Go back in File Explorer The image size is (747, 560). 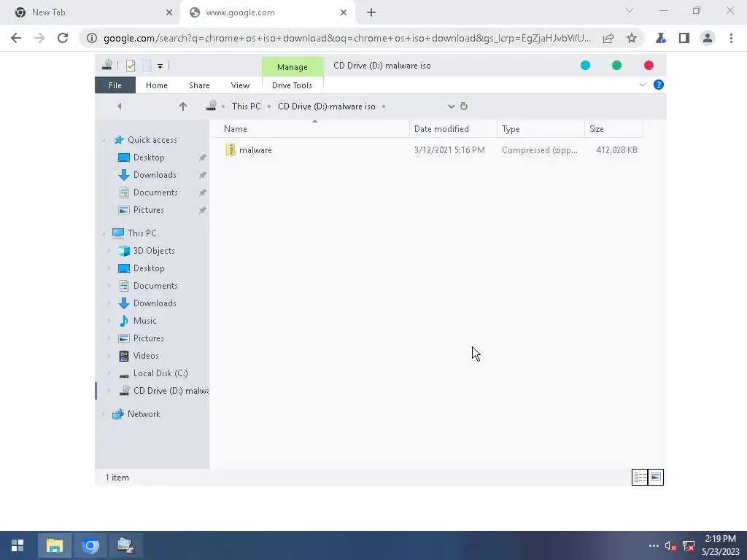click(x=120, y=106)
